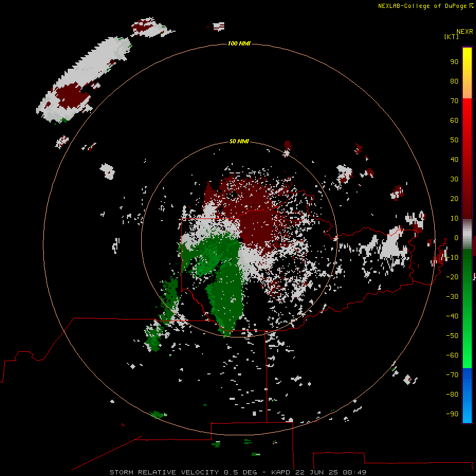476x476 pixels.
Task: Click the KAPD station identifier in caption
Action: pyautogui.click(x=282, y=472)
